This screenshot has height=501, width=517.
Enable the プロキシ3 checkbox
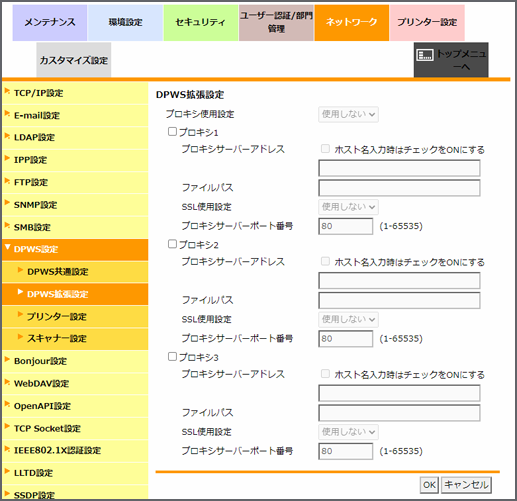[172, 357]
